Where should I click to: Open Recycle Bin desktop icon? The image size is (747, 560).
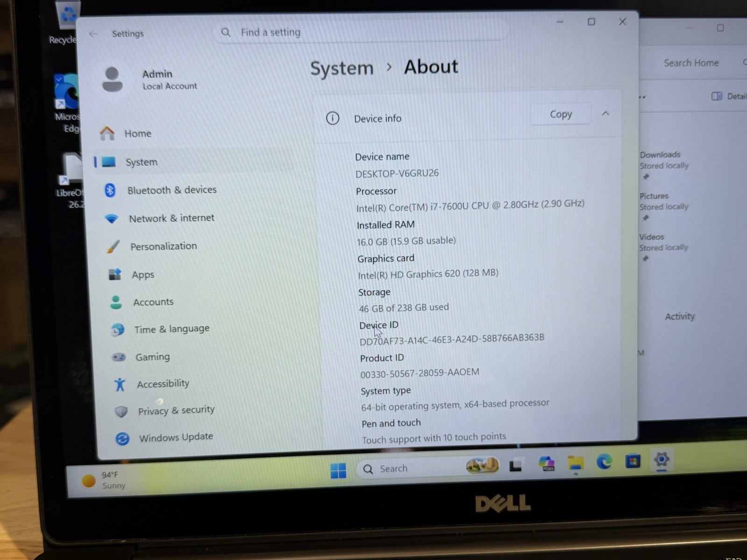click(66, 22)
